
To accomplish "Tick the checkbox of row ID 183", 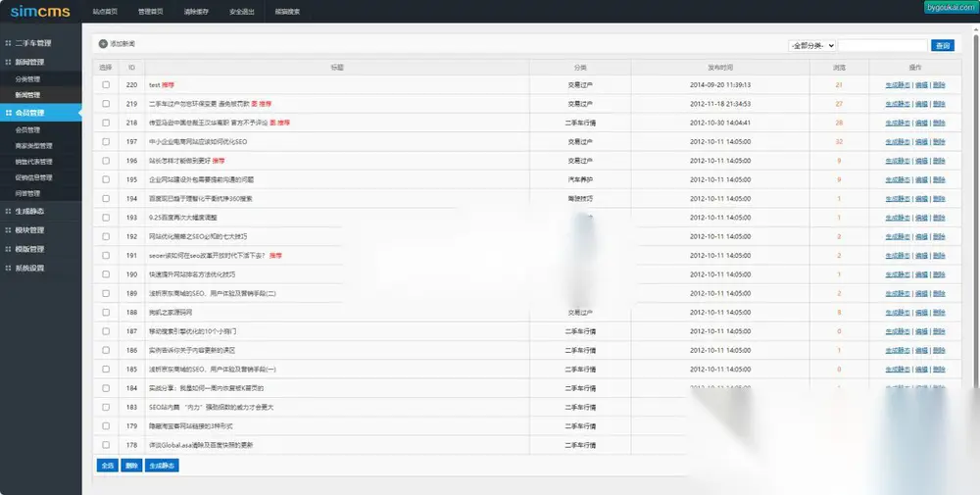I will tap(106, 407).
